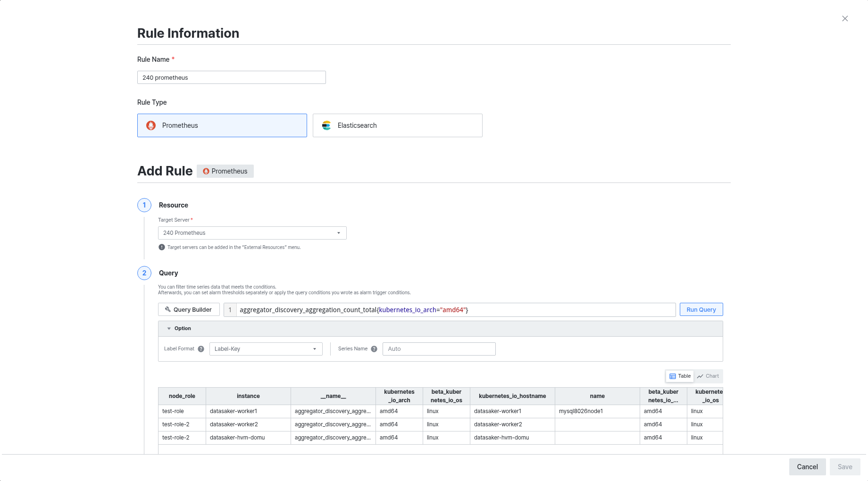Click the kubernetes_io_hostname column header
868x481 pixels.
click(512, 396)
